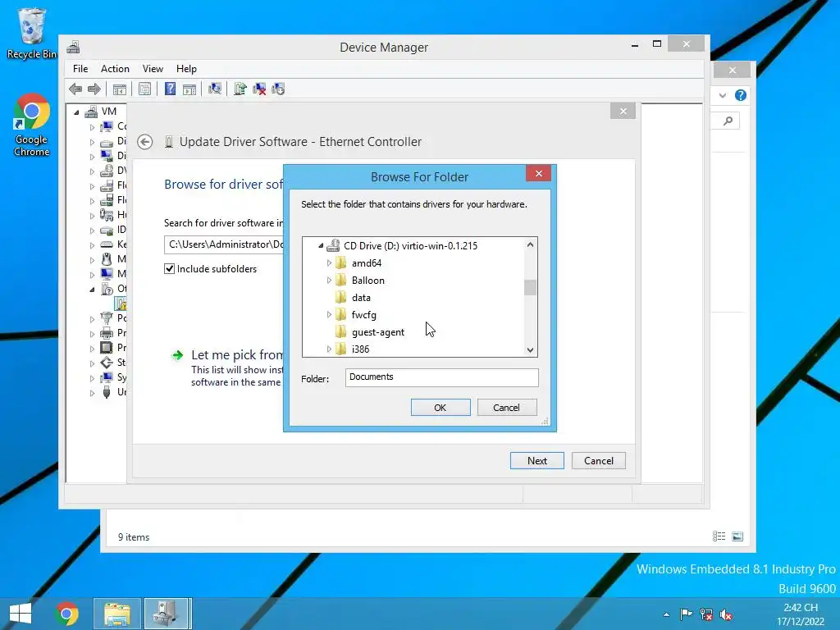Click the blue help icon in Explorer window

click(741, 95)
